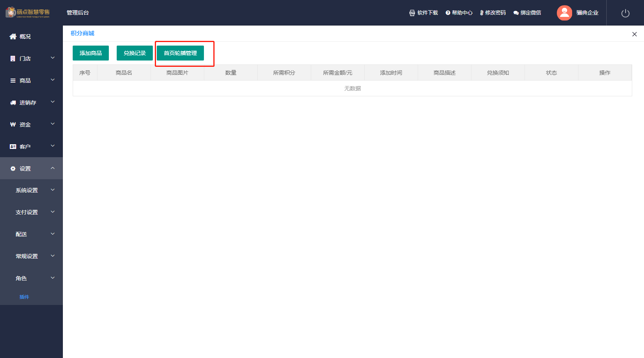644x358 pixels.
Task: Click the building icon beside 门店
Action: [x=13, y=59]
